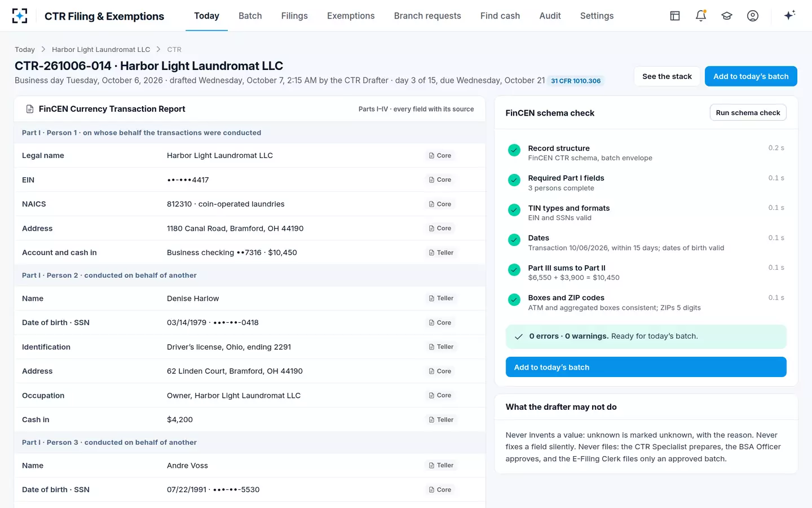The image size is (812, 508).
Task: Open the 31 CFR 1010.306 citation badge
Action: pyautogui.click(x=576, y=81)
